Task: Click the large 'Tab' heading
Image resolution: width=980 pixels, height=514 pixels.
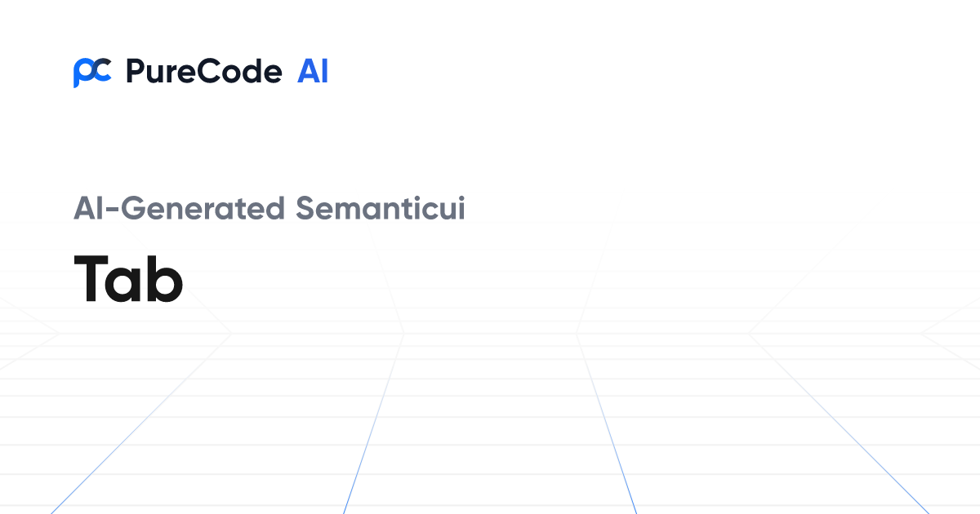Action: [128, 277]
